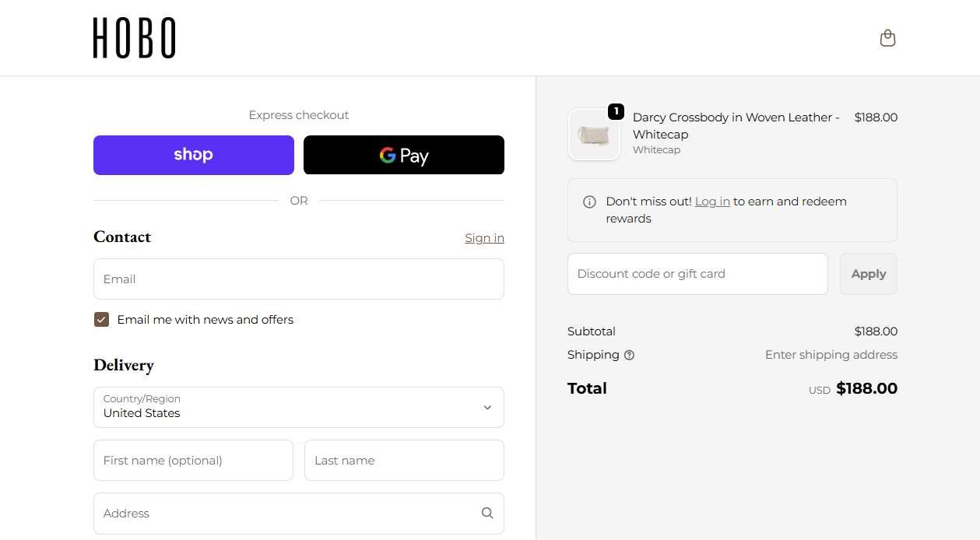Click the USD currency label
This screenshot has height=540, width=980.
click(819, 391)
